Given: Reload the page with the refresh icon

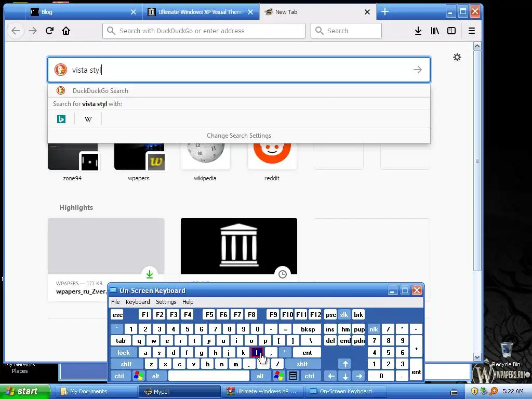Looking at the screenshot, I should [x=49, y=31].
